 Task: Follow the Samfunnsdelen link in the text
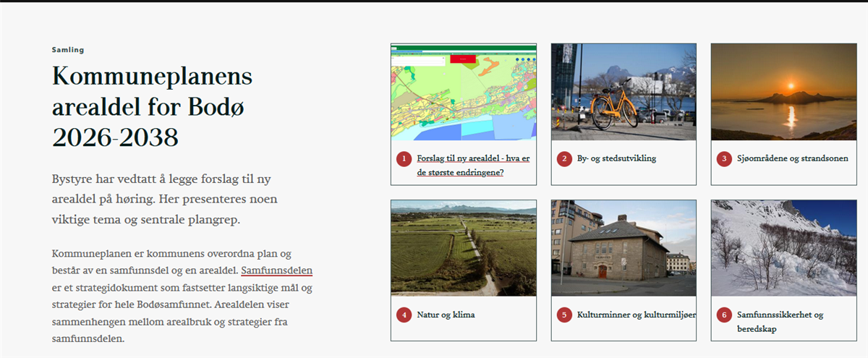[277, 271]
